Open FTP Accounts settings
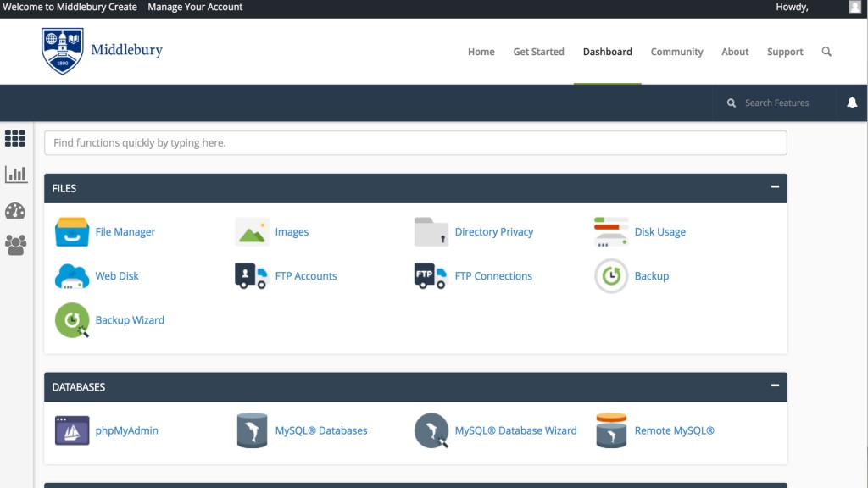 coord(306,275)
